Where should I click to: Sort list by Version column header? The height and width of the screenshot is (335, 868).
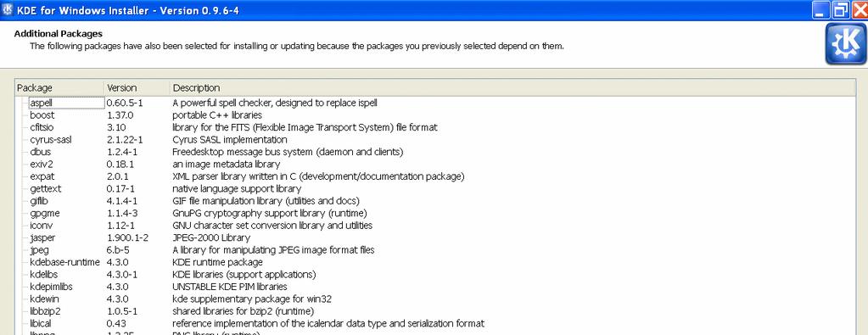pyautogui.click(x=137, y=87)
